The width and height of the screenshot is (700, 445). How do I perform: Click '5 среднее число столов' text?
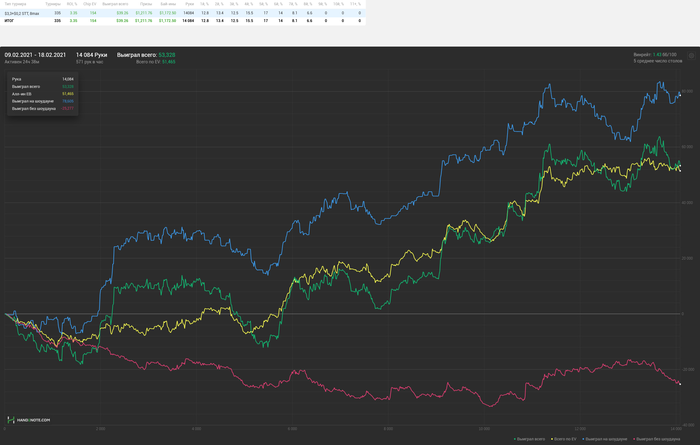coord(658,61)
